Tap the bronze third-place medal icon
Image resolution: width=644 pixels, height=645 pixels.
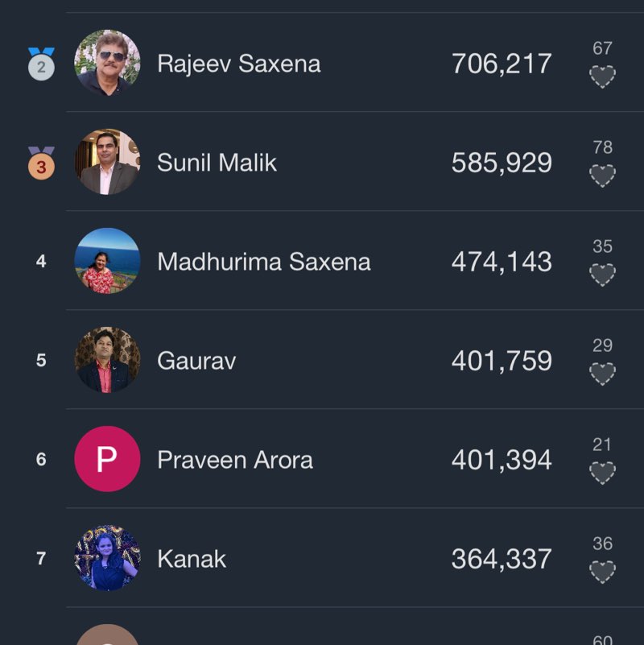tap(41, 163)
